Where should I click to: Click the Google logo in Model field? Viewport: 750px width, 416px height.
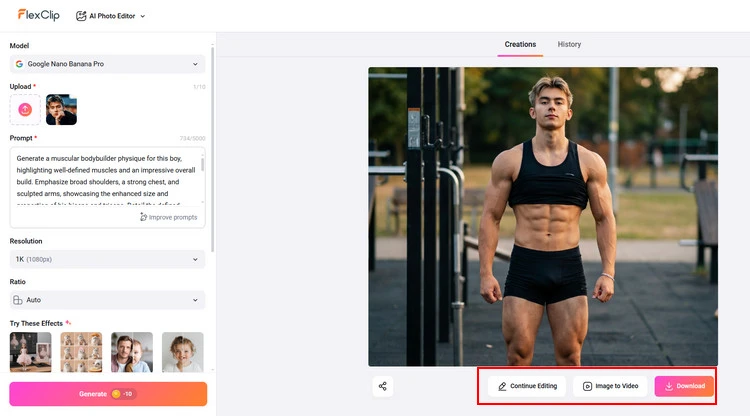19,64
